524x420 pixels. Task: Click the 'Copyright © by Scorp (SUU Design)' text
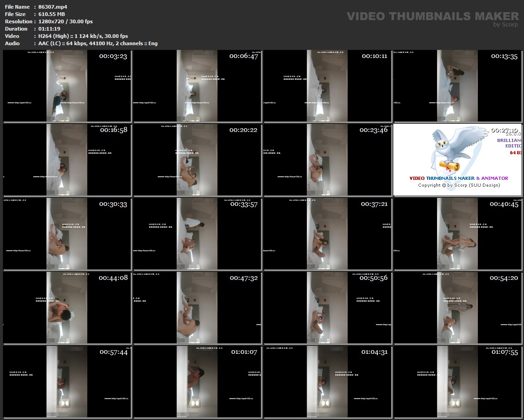[459, 185]
